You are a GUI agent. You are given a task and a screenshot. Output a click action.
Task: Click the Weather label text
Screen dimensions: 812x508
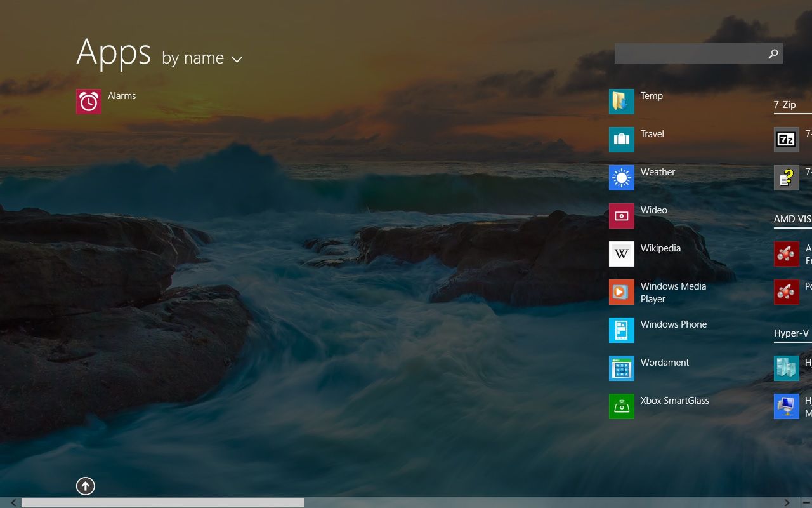click(x=658, y=172)
